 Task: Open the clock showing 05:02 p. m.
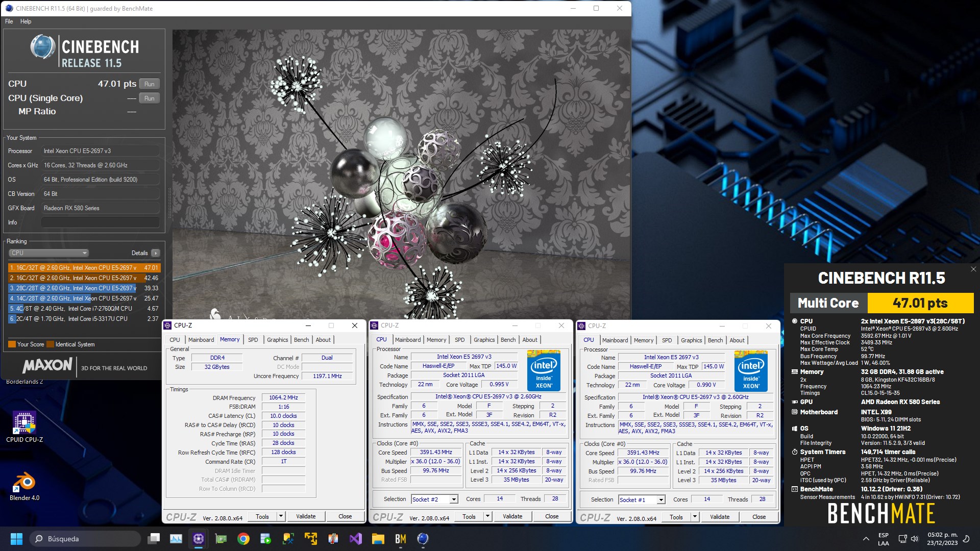pyautogui.click(x=942, y=539)
